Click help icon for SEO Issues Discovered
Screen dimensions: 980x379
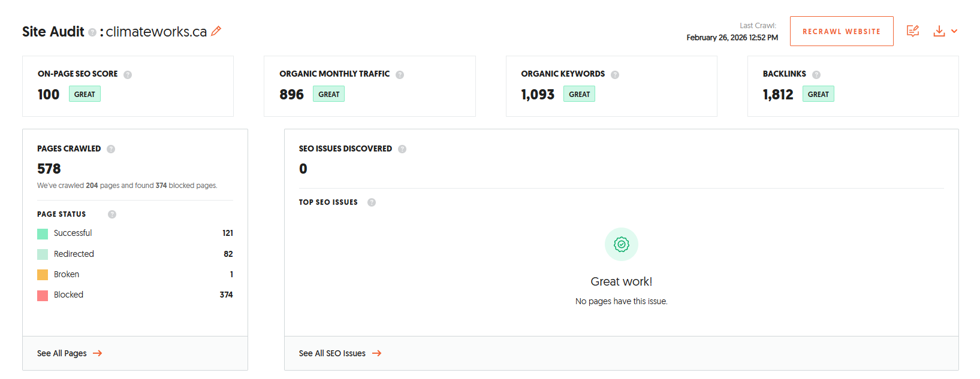pyautogui.click(x=402, y=149)
